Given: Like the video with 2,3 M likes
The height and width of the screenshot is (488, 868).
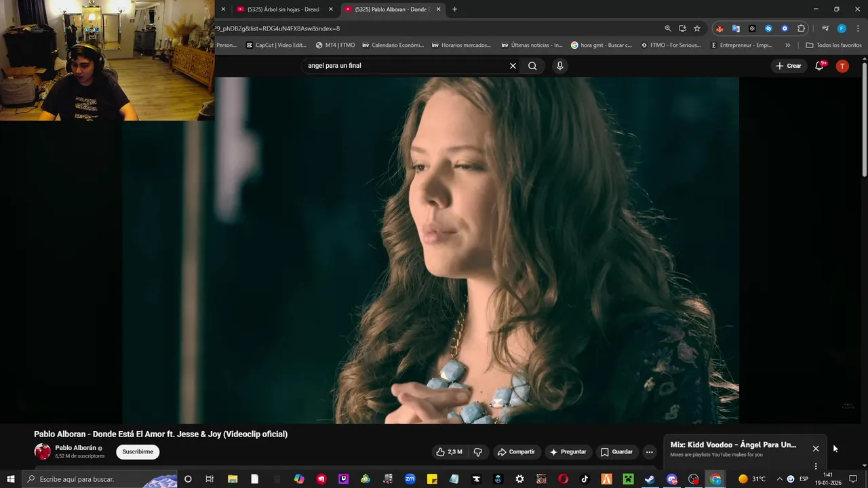Looking at the screenshot, I should tap(449, 452).
